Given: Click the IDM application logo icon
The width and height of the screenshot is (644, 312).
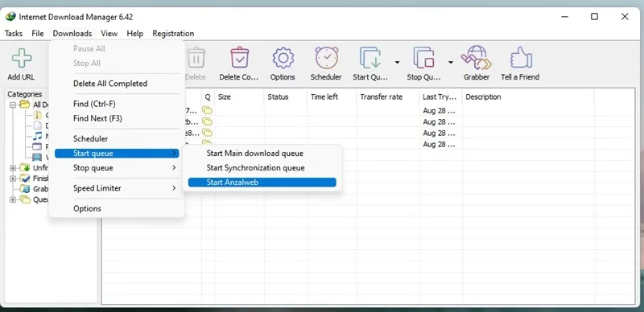Looking at the screenshot, I should click(10, 17).
